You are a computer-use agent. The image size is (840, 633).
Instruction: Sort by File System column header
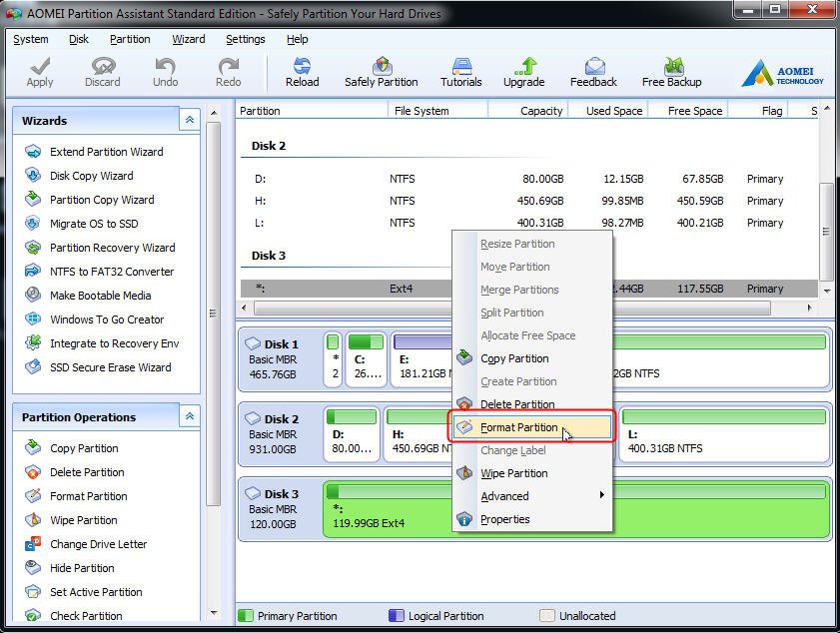pos(438,111)
